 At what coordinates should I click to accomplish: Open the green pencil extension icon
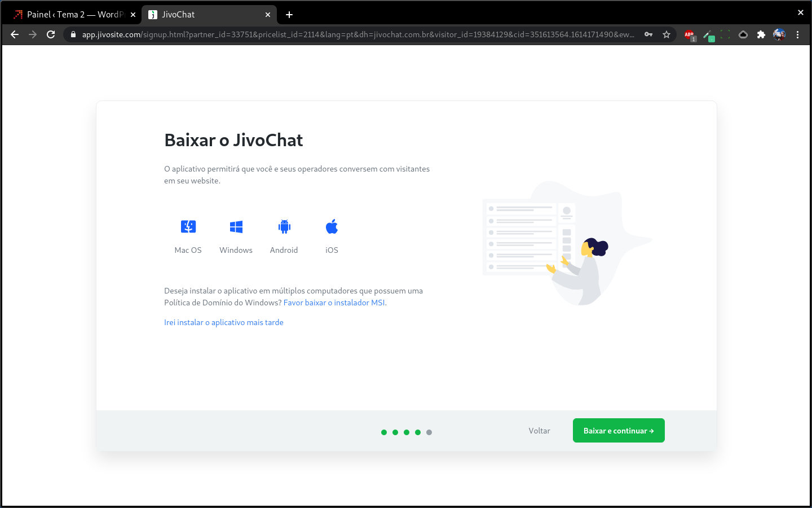pyautogui.click(x=708, y=35)
